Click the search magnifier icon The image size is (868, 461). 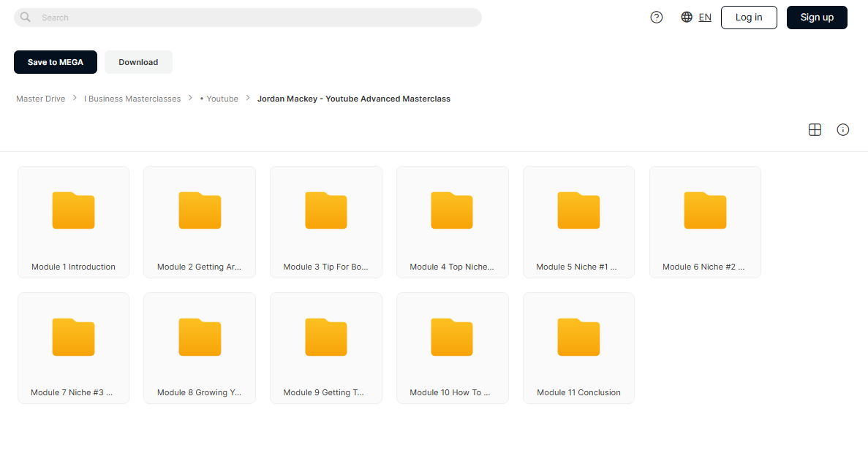click(x=26, y=17)
